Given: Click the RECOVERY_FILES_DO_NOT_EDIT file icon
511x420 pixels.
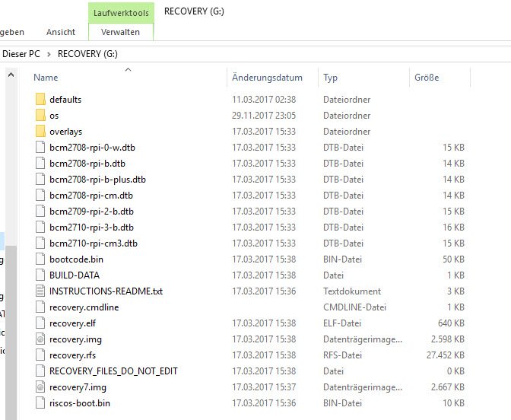Looking at the screenshot, I should [x=40, y=371].
